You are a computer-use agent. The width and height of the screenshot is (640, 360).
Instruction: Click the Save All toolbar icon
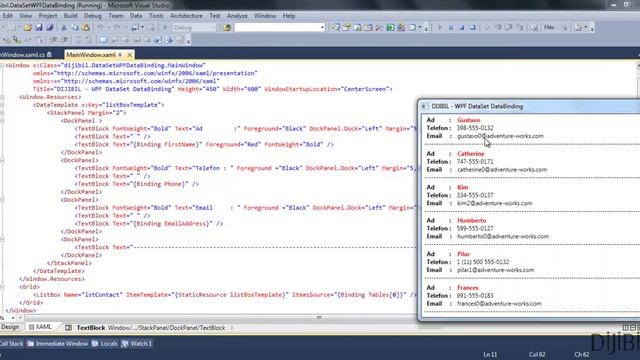(50, 27)
